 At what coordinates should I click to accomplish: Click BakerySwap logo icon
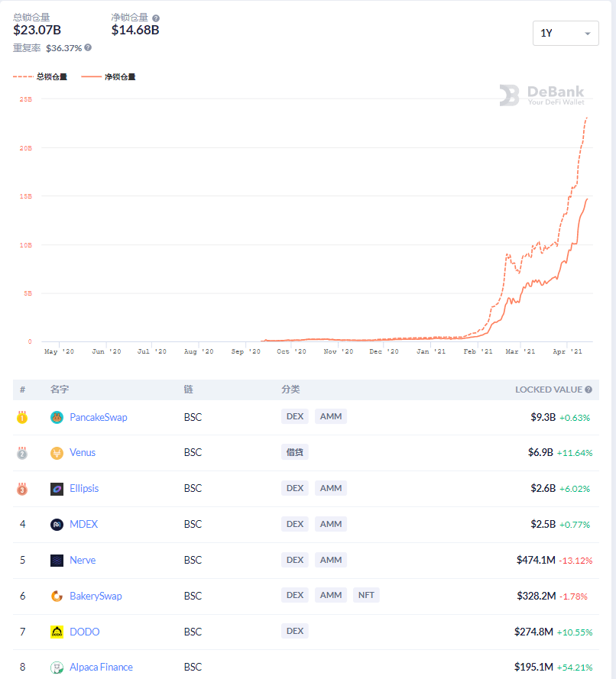click(57, 597)
